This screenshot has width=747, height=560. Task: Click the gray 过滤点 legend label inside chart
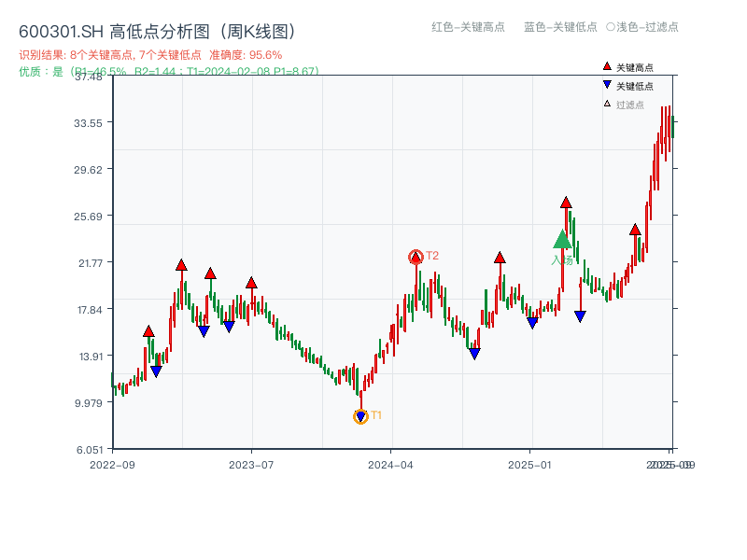(x=629, y=105)
